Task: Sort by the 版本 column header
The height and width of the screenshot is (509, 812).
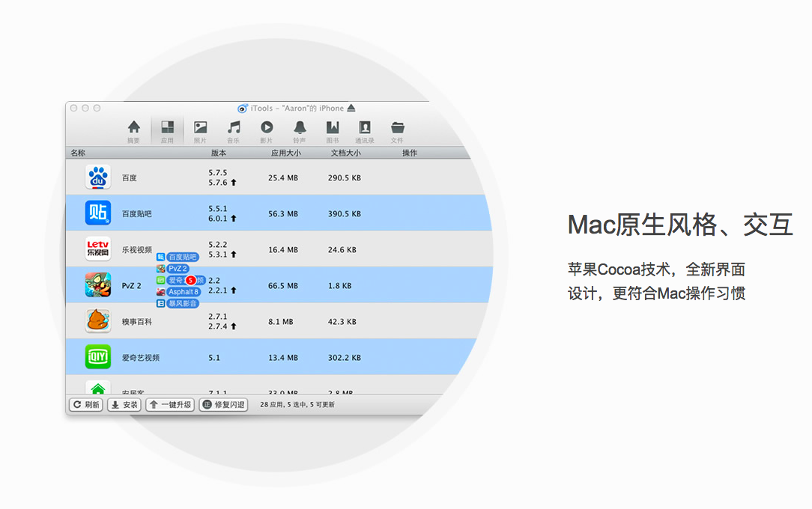Action: coord(219,153)
